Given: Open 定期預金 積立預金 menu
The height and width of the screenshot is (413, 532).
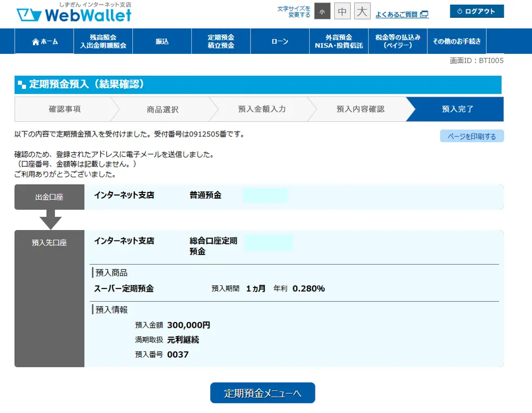Looking at the screenshot, I should tap(221, 41).
